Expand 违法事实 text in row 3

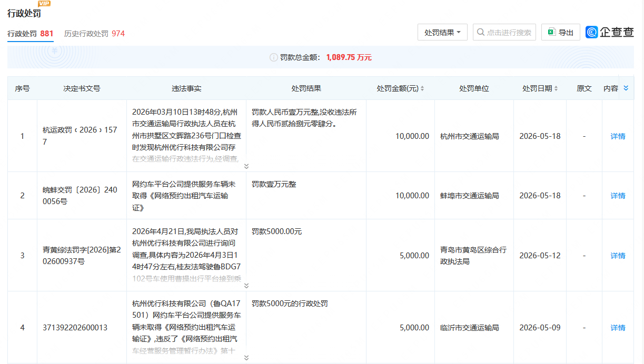pyautogui.click(x=246, y=286)
